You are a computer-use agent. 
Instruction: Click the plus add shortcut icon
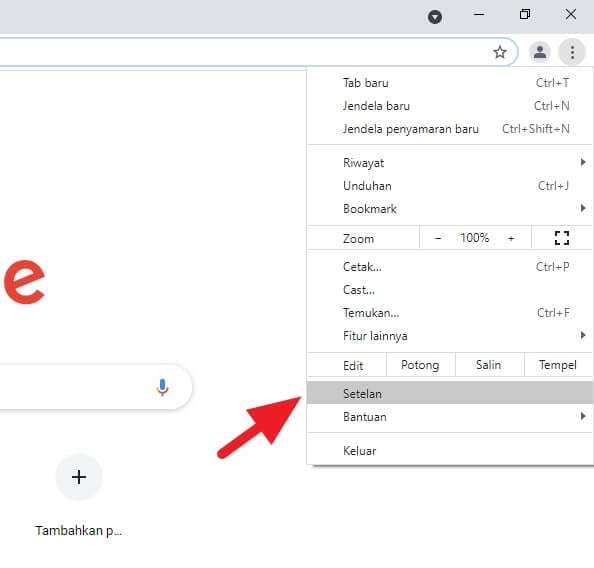coord(79,477)
